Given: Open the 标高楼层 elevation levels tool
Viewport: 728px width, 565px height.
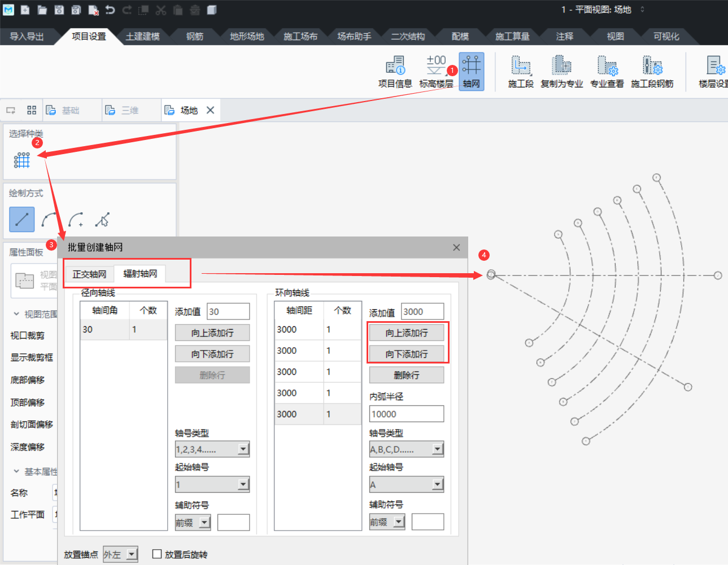Looking at the screenshot, I should tap(436, 72).
